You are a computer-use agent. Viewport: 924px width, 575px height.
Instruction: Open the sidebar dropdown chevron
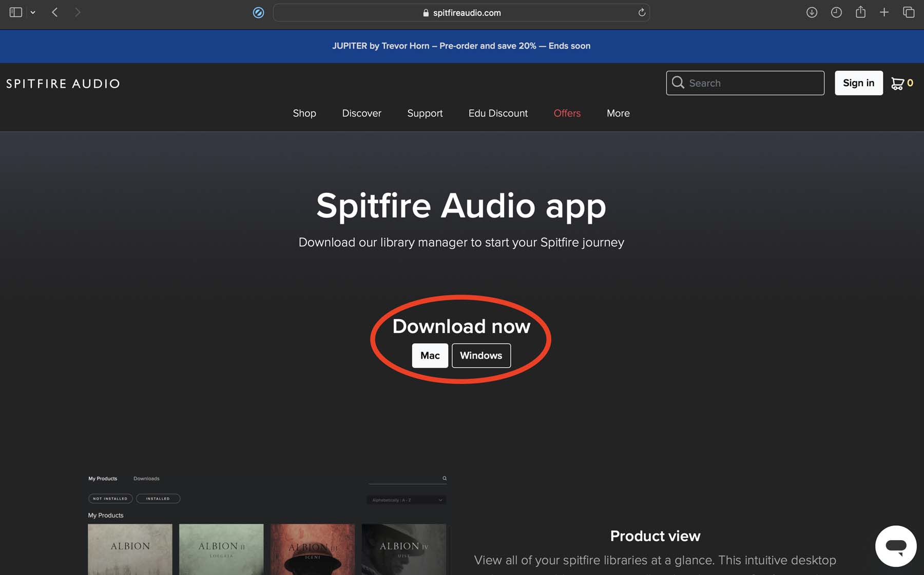[x=33, y=12]
